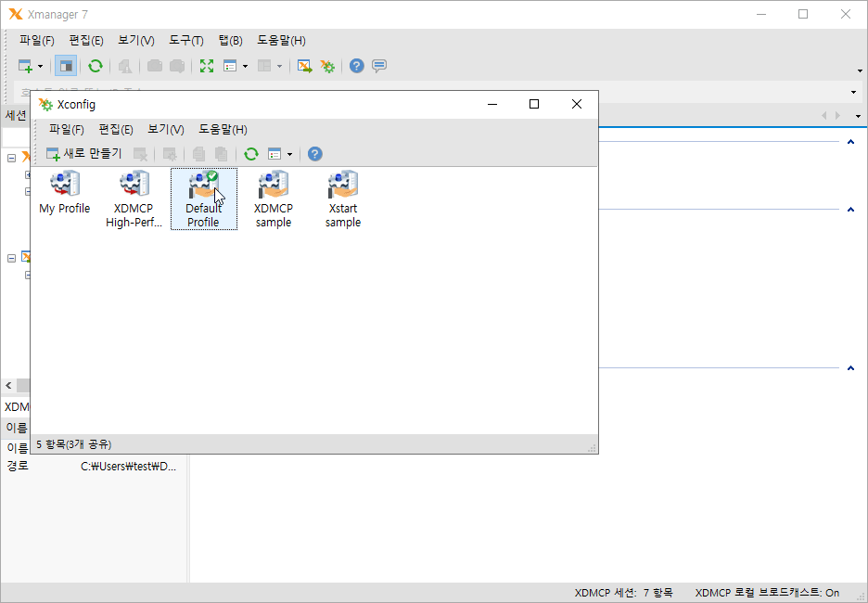The height and width of the screenshot is (603, 868).
Task: Select the XDMCP High-Perf... profile
Action: [x=134, y=199]
